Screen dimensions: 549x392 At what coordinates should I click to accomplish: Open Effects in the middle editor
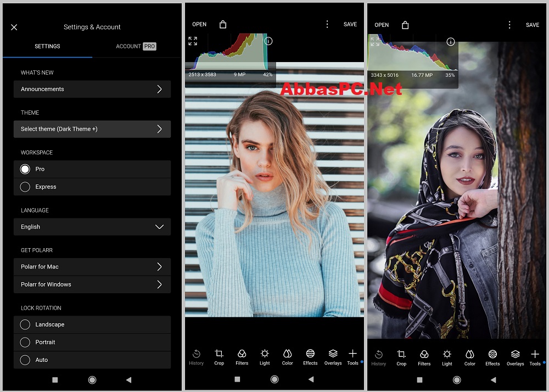coord(310,357)
